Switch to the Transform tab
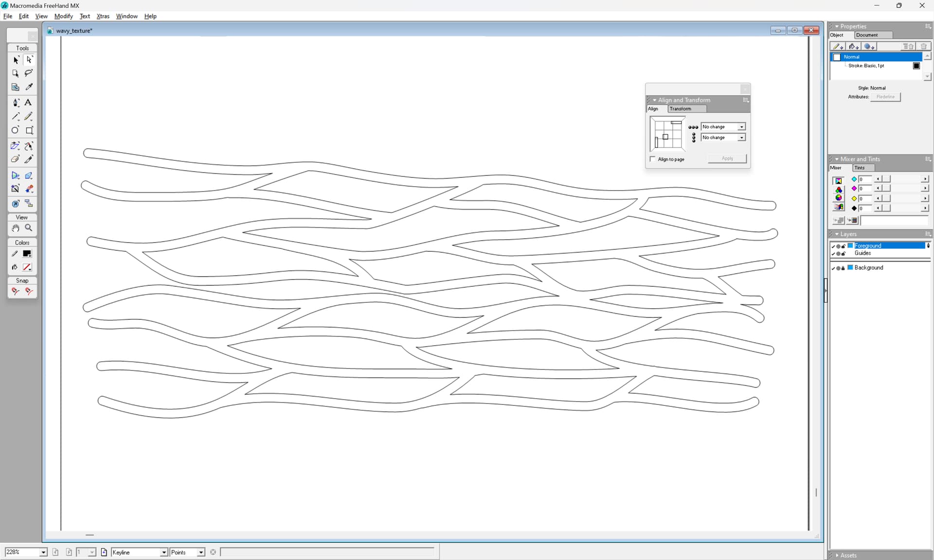 click(680, 109)
